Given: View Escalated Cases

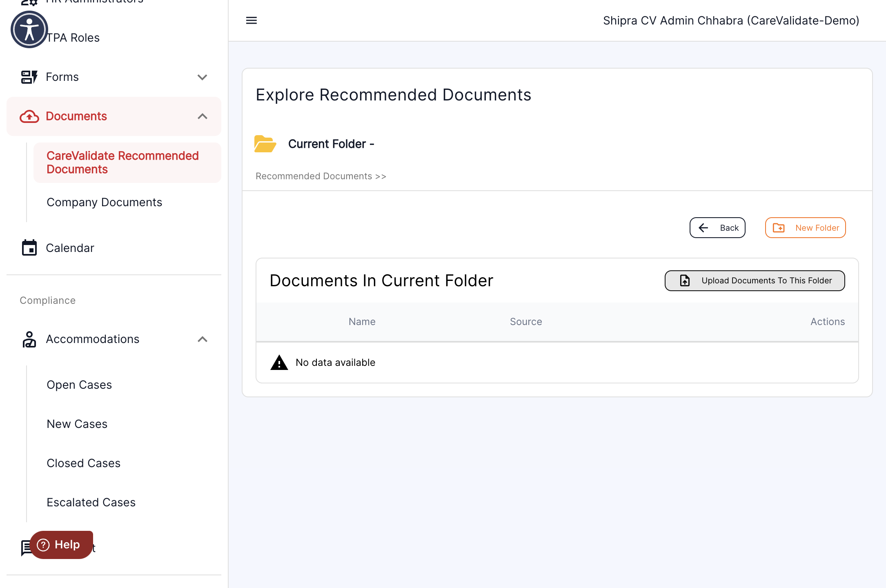Looking at the screenshot, I should 91,502.
